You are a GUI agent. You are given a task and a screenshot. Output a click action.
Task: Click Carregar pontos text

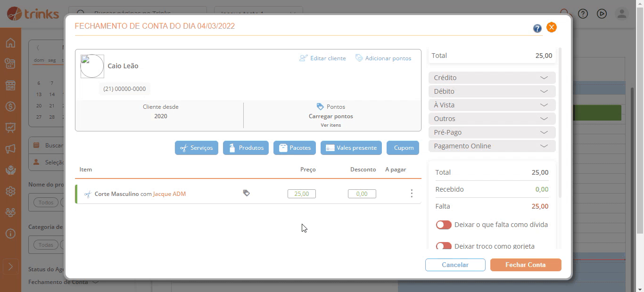click(331, 116)
